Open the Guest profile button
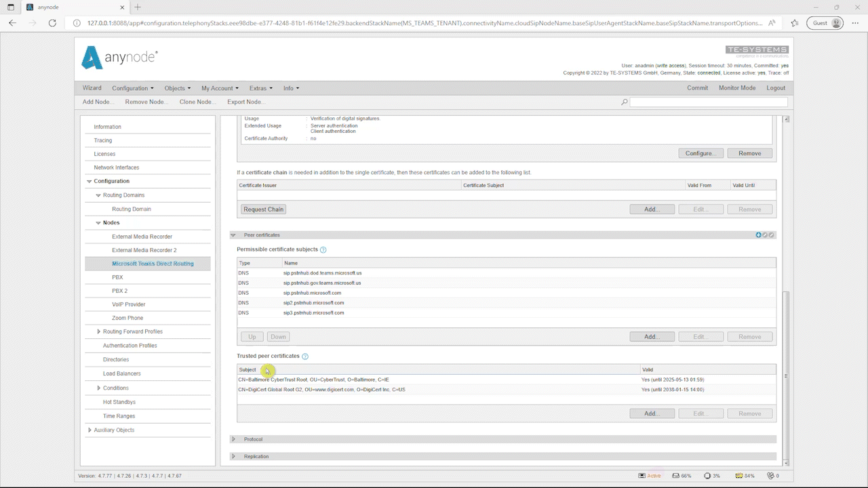 click(825, 22)
